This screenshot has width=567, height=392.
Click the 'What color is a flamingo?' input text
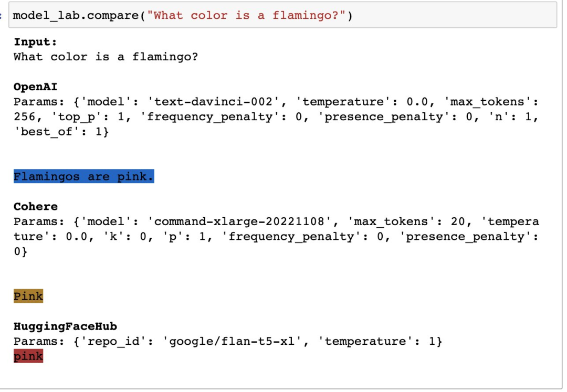coord(106,57)
